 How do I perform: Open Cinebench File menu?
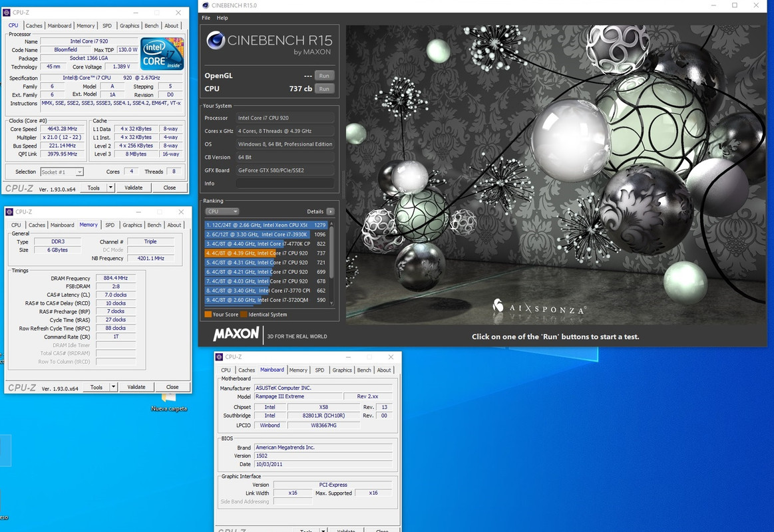click(x=206, y=18)
